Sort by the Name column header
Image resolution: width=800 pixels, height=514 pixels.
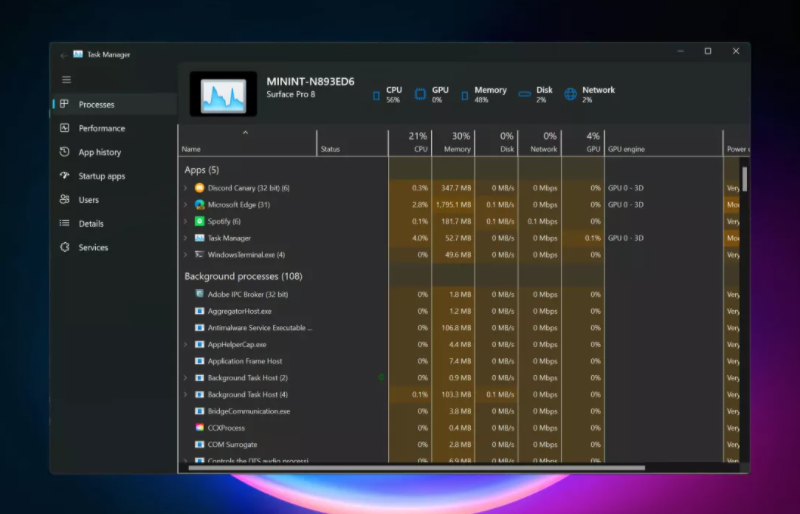(247, 143)
